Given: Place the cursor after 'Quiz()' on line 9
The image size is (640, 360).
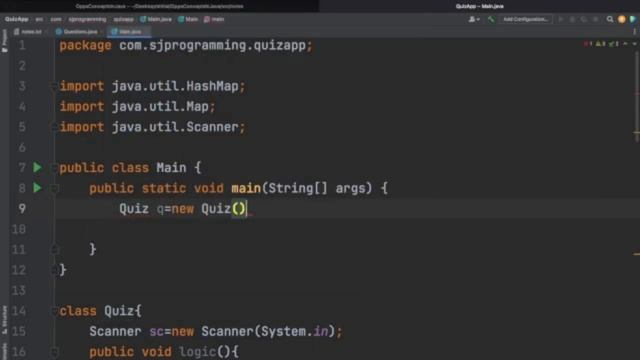Looking at the screenshot, I should tap(247, 209).
